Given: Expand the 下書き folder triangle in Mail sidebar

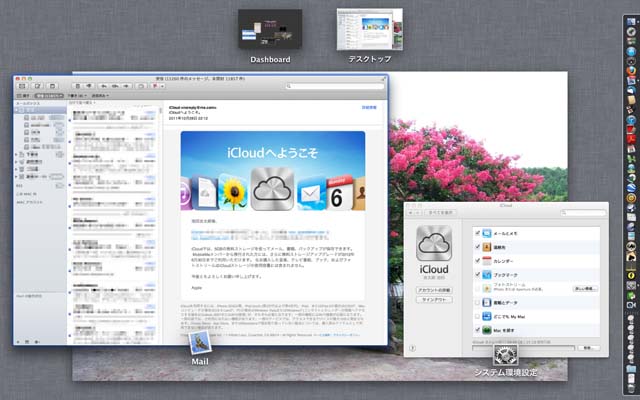Looking at the screenshot, I should pyautogui.click(x=17, y=155).
